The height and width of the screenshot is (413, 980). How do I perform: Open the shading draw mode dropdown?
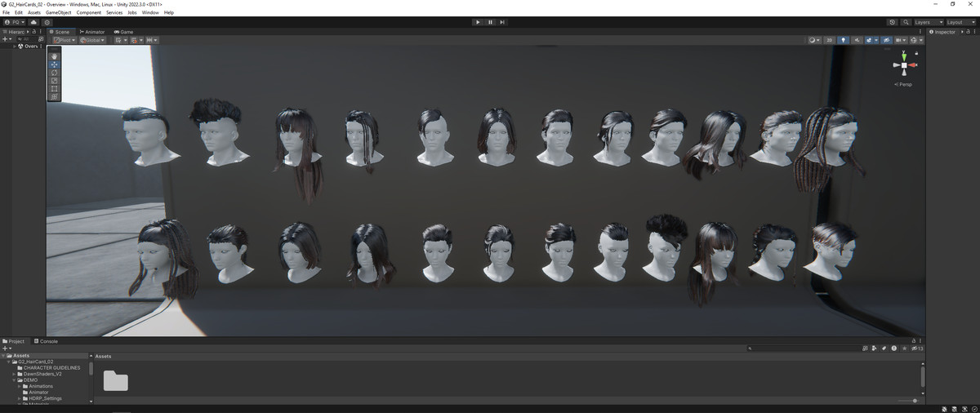813,40
